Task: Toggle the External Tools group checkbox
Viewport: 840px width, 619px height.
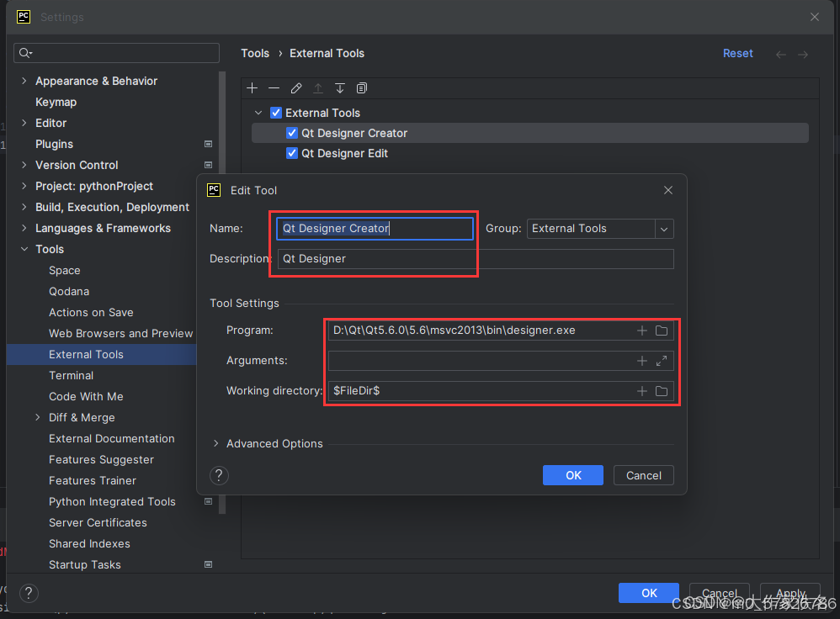Action: [x=276, y=113]
